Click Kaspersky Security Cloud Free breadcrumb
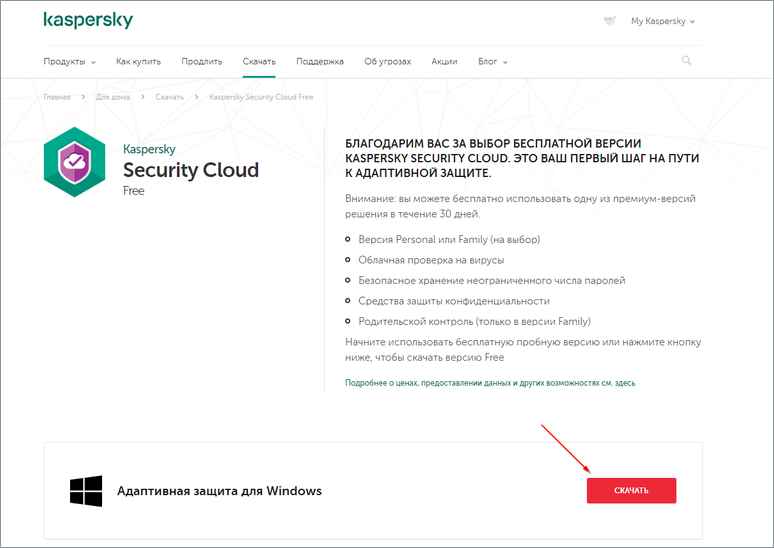Image resolution: width=774 pixels, height=548 pixels. point(261,97)
